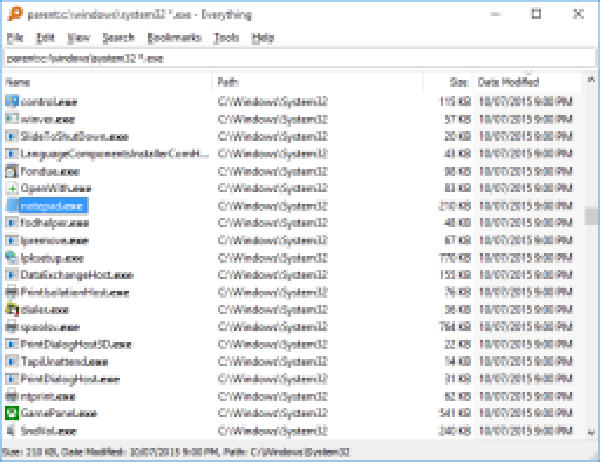This screenshot has height=462, width=600.
Task: Click the SndVol.exe speaker icon
Action: click(x=12, y=431)
